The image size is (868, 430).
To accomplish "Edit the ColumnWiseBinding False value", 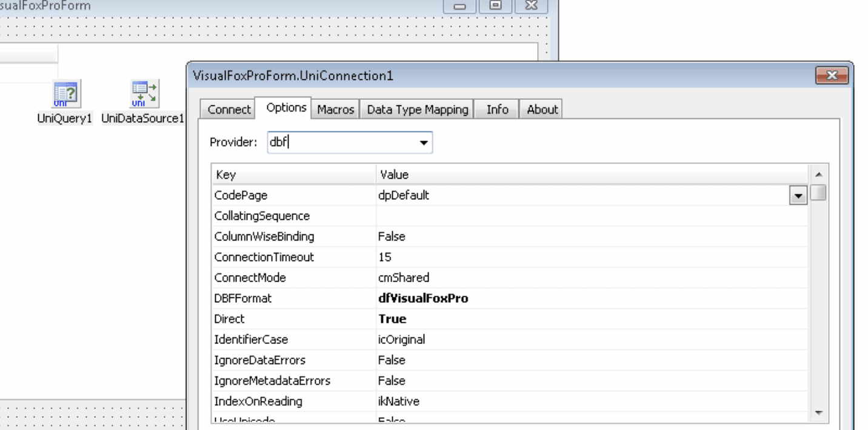I will (592, 237).
